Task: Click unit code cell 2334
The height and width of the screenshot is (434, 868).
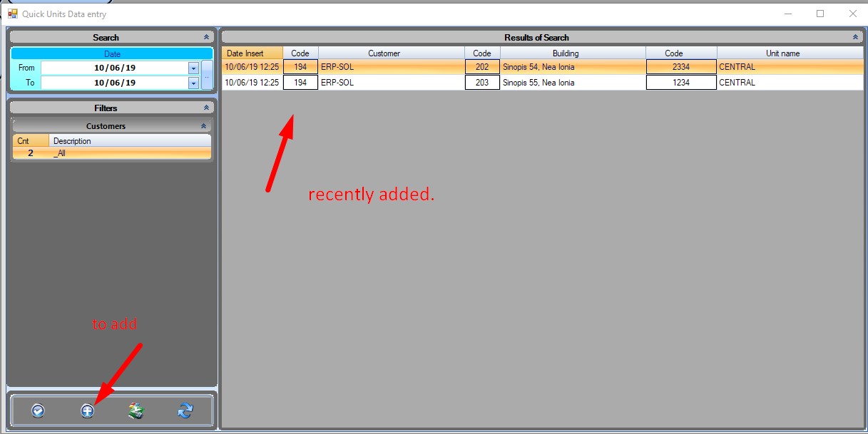Action: pyautogui.click(x=680, y=67)
